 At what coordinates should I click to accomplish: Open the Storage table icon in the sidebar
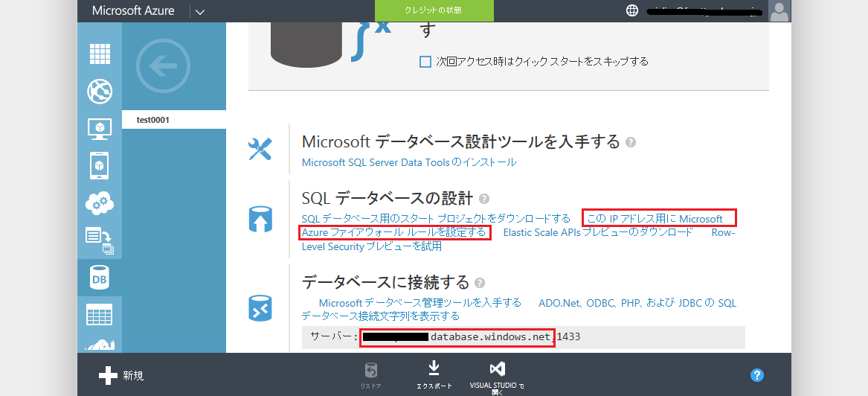[100, 314]
